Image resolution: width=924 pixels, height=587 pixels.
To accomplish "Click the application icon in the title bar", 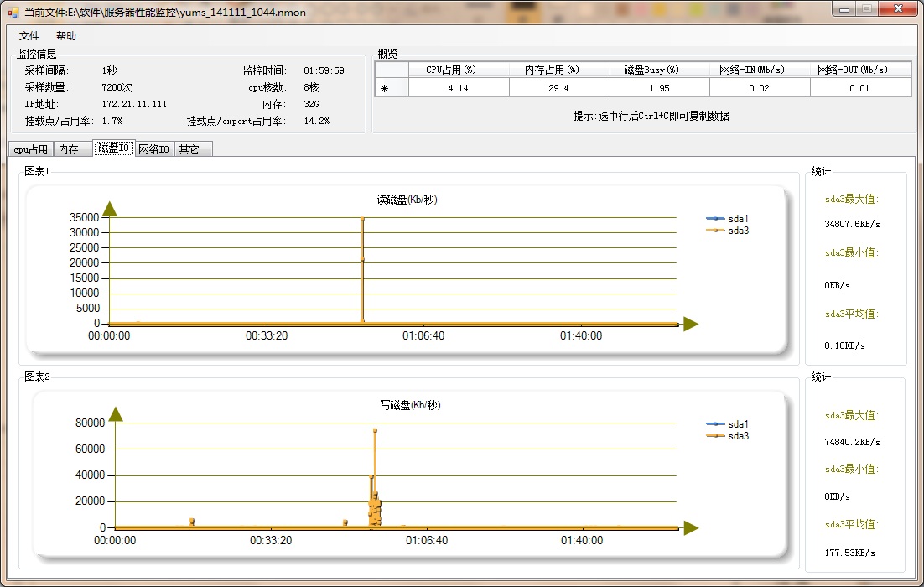I will tap(13, 12).
